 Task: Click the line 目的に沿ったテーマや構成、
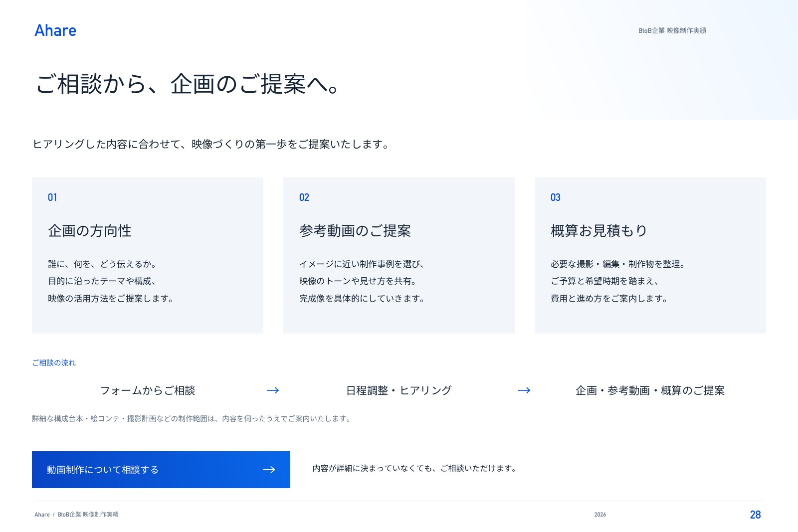pos(102,281)
